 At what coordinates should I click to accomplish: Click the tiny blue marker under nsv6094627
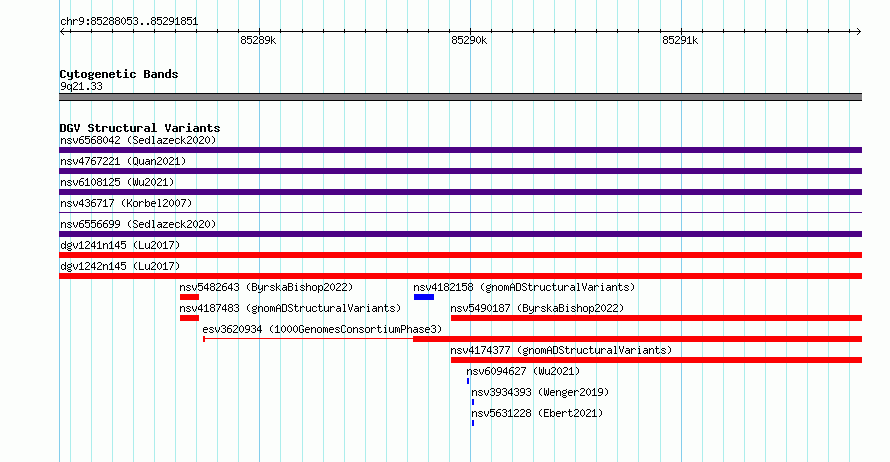(x=468, y=381)
